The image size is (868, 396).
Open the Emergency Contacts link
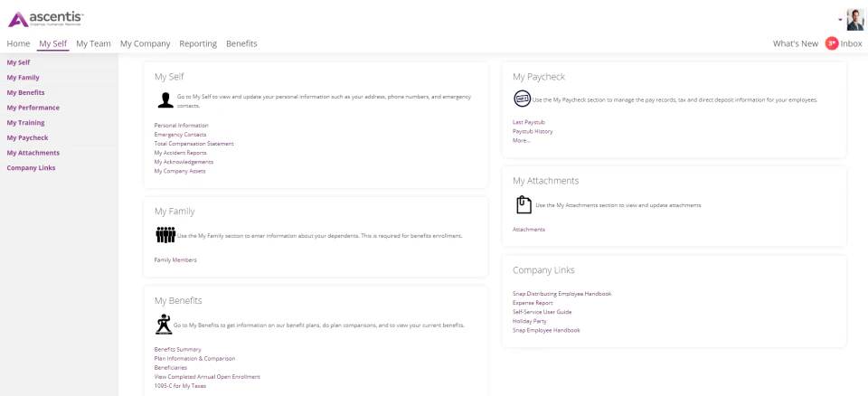[180, 134]
